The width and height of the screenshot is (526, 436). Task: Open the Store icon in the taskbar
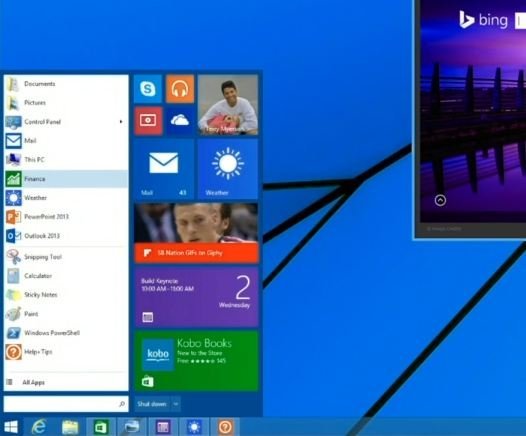coord(101,427)
